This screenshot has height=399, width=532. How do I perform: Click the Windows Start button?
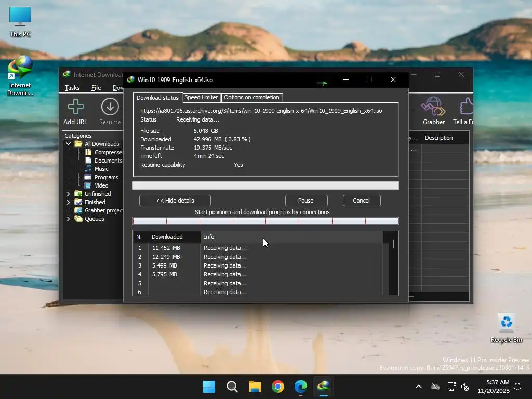[209, 387]
